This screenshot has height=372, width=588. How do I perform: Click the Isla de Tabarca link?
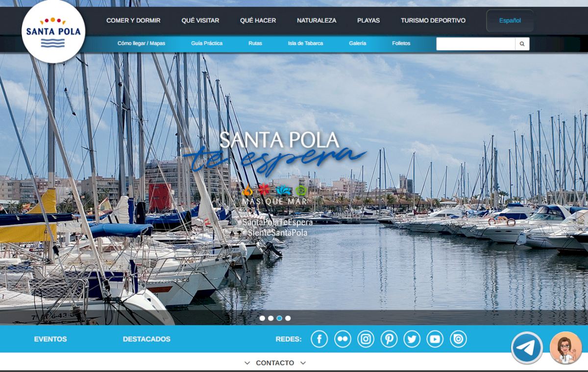coord(305,43)
